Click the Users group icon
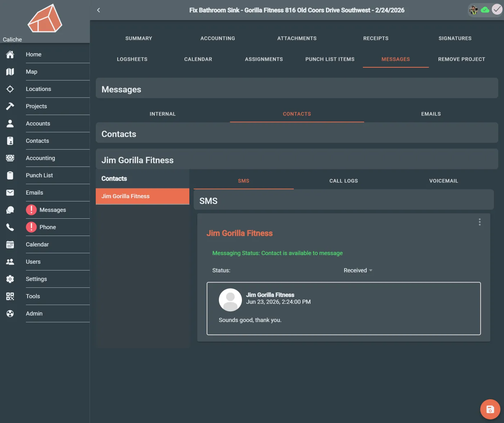 coord(10,261)
